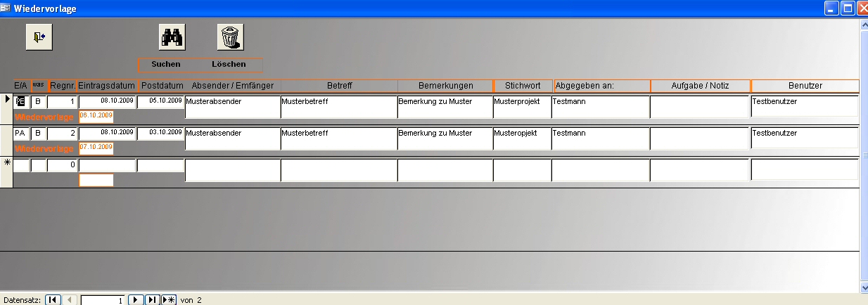Click the exit door icon button
Viewport: 868px width, 305px height.
[x=39, y=37]
